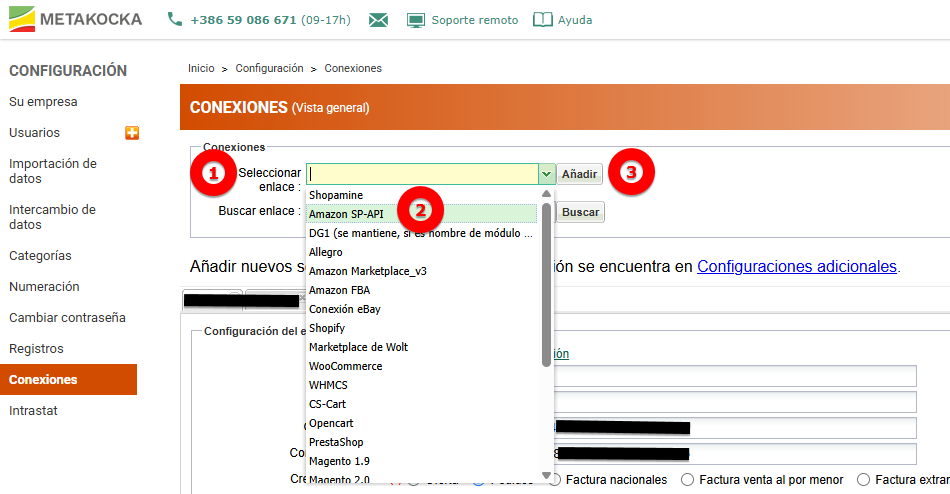The width and height of the screenshot is (950, 494).
Task: Click the first blacked-out connection tab
Action: pyautogui.click(x=213, y=300)
